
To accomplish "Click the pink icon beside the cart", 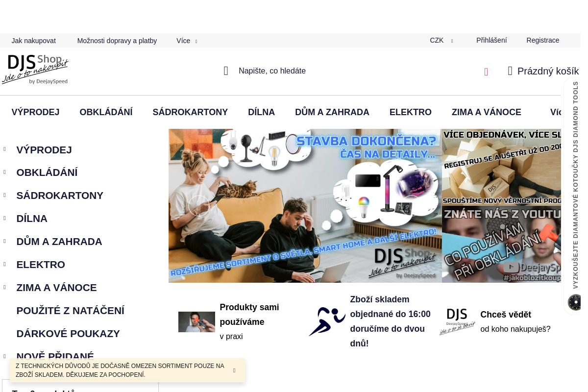I will 486,72.
